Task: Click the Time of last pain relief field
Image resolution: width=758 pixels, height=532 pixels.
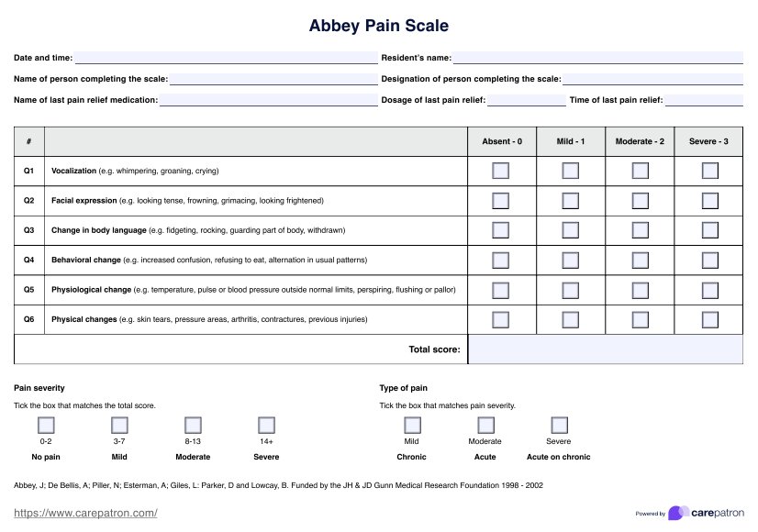Action: click(x=703, y=100)
